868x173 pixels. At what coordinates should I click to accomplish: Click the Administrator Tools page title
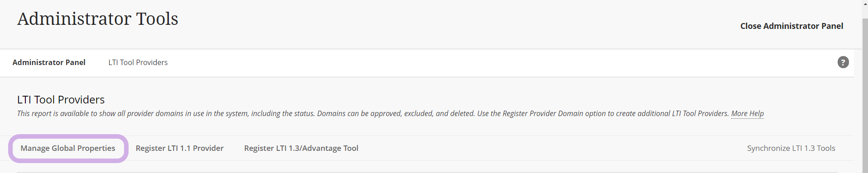(98, 19)
